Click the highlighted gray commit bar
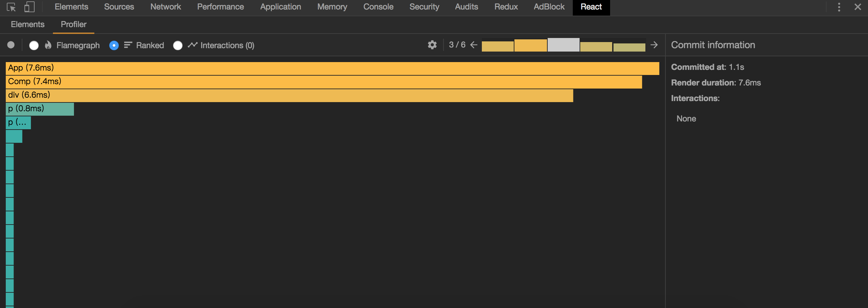 563,45
